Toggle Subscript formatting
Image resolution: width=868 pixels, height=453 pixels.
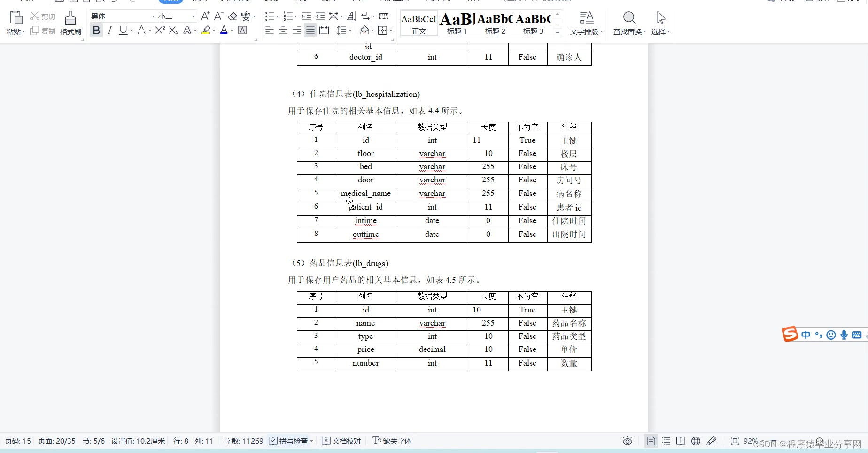pos(174,31)
